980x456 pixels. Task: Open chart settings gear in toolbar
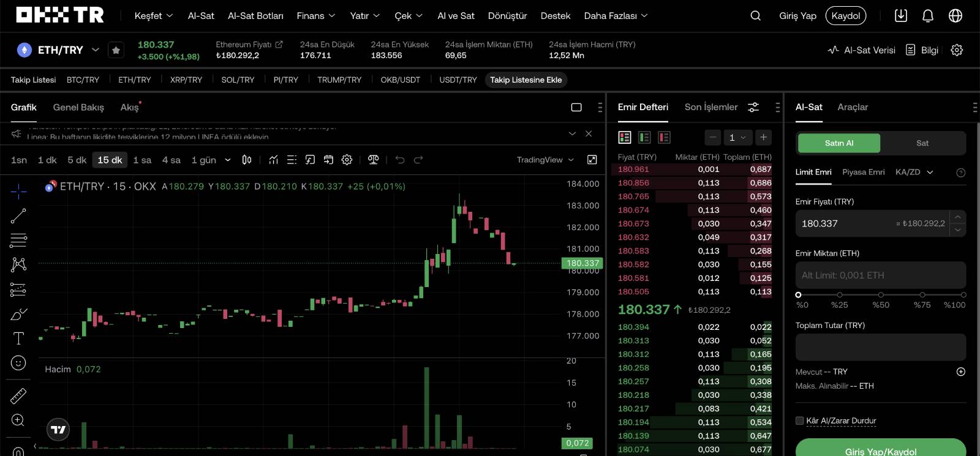(347, 160)
